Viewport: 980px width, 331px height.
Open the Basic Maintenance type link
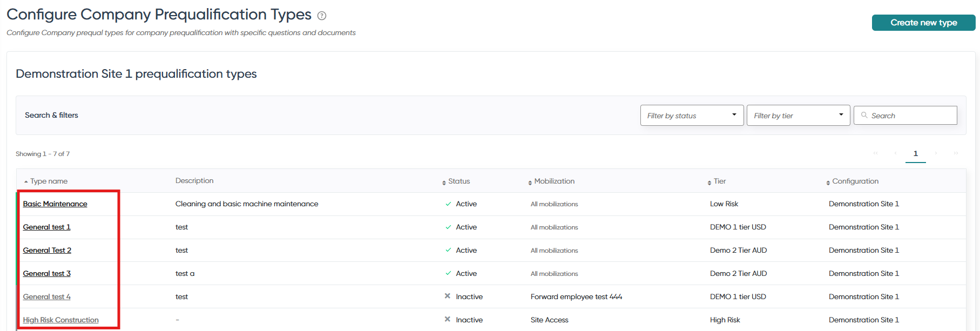(x=55, y=204)
